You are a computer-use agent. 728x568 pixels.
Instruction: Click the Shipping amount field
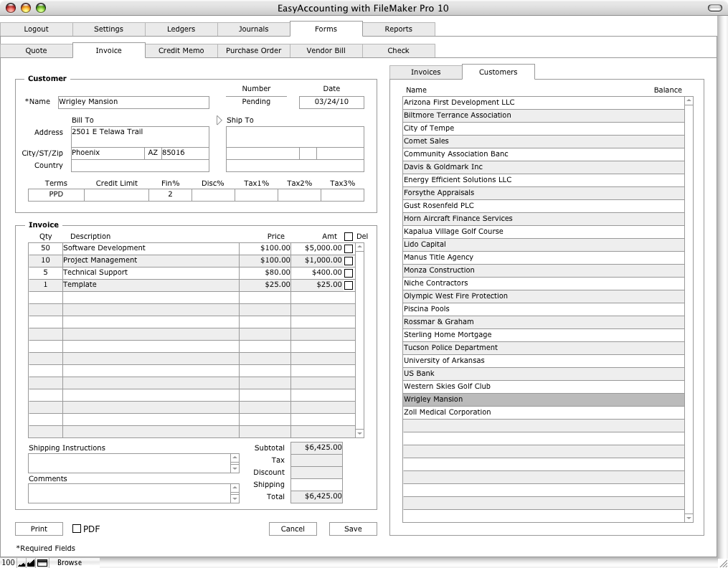[x=316, y=485]
